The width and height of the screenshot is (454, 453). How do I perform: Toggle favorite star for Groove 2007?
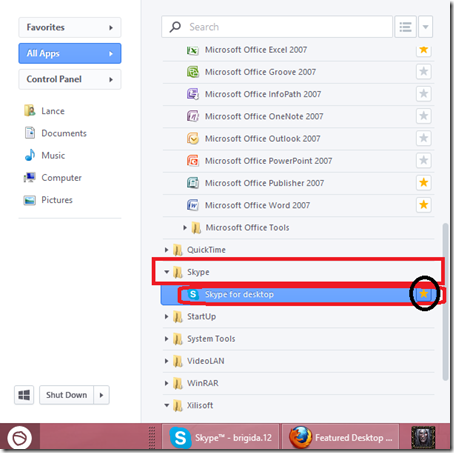[424, 71]
